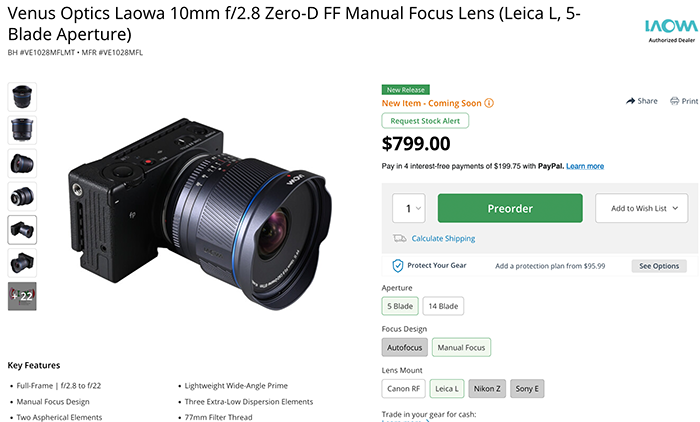Choose the Canon RF lens mount
Viewport: 700px width, 422px height.
[x=405, y=388]
